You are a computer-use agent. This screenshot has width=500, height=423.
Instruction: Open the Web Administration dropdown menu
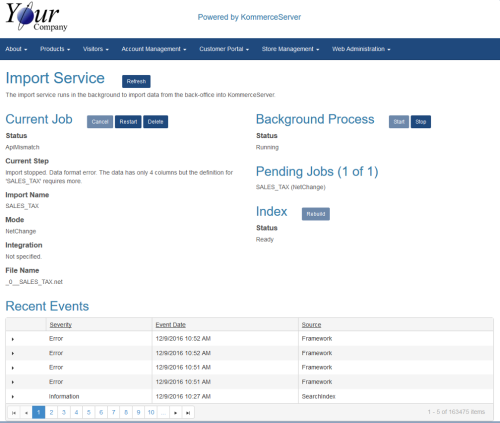coord(361,49)
